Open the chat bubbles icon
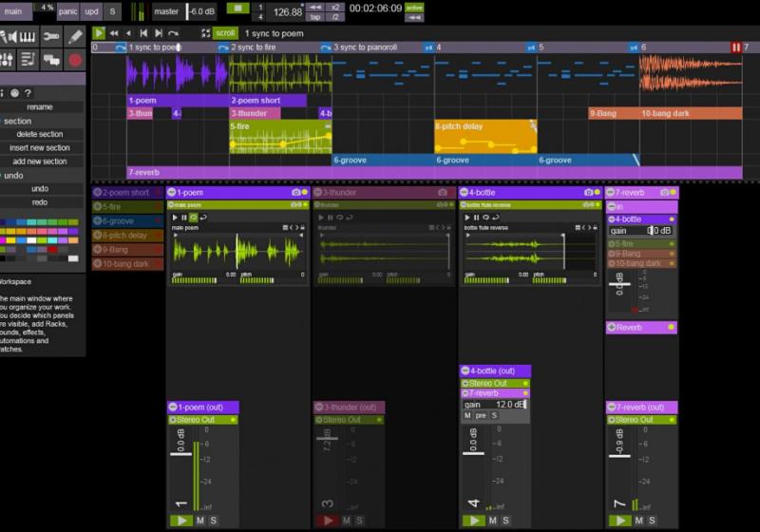The height and width of the screenshot is (532, 760). [x=51, y=60]
